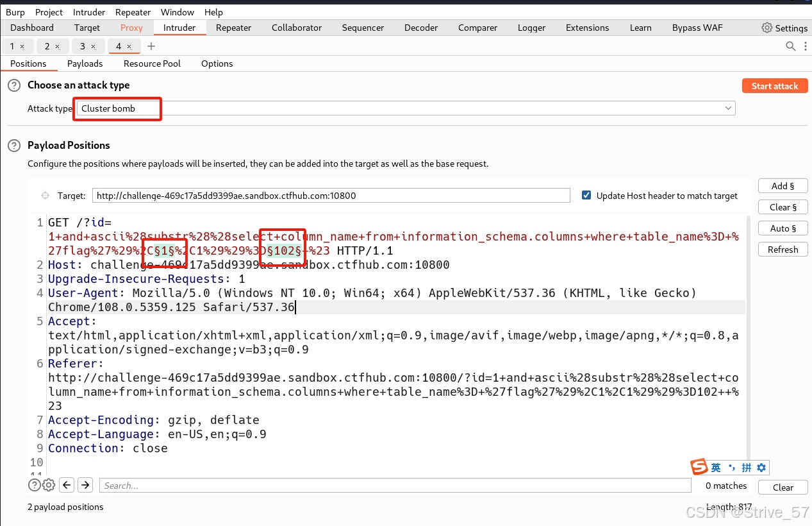Viewport: 812px width, 526px height.
Task: Close Intruder tab 2
Action: point(57,46)
